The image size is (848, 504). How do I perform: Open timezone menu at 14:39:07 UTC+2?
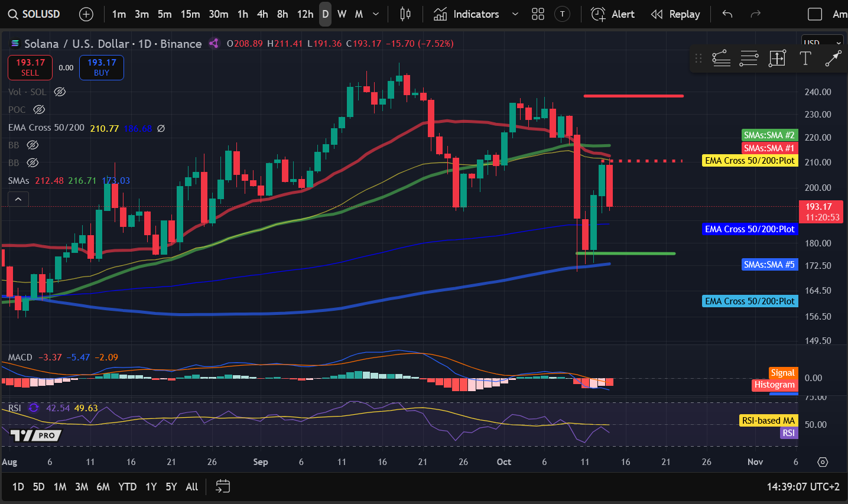click(x=803, y=487)
